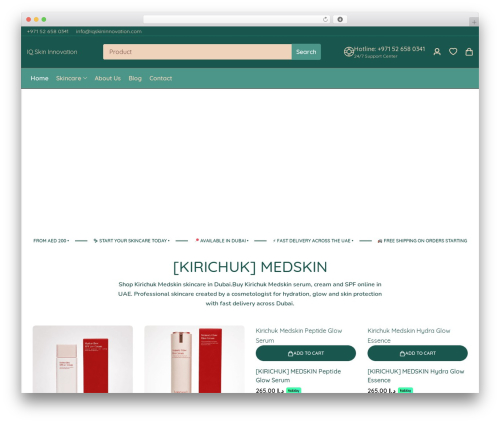Open a new browser tab with plus button

[x=474, y=22]
